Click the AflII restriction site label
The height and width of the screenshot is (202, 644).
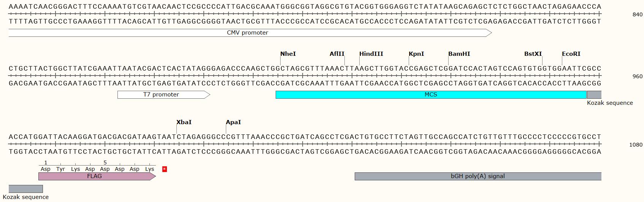(337, 54)
